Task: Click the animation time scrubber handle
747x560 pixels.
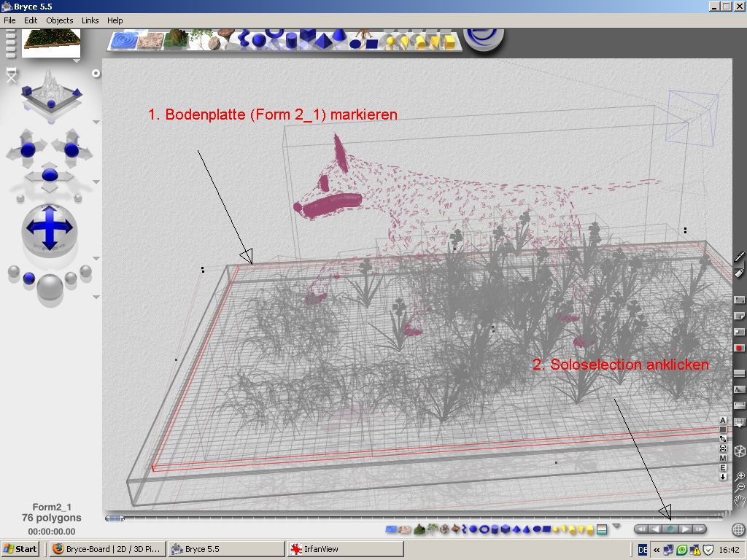Action: (x=114, y=518)
